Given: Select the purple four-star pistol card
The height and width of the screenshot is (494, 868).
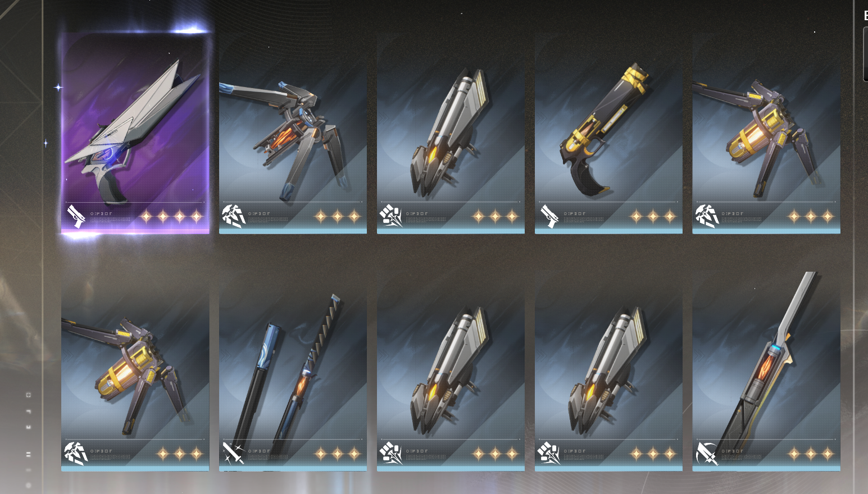Looking at the screenshot, I should [135, 133].
